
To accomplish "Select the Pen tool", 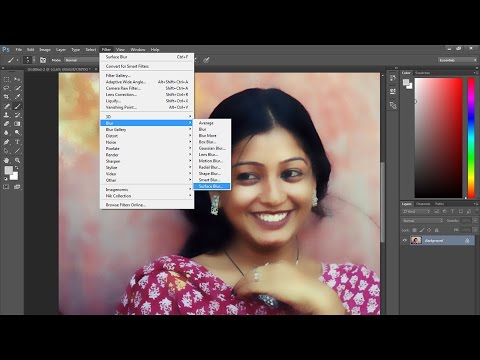I will [6, 142].
